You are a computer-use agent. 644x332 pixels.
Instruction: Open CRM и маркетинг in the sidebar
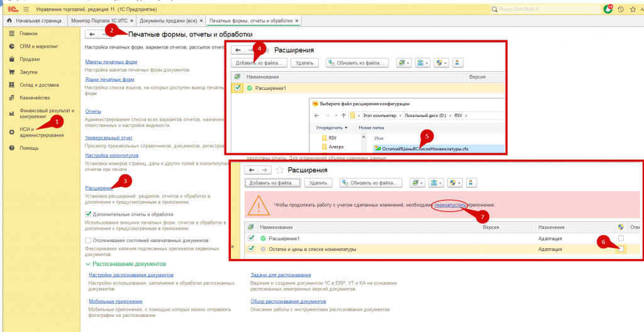point(39,47)
